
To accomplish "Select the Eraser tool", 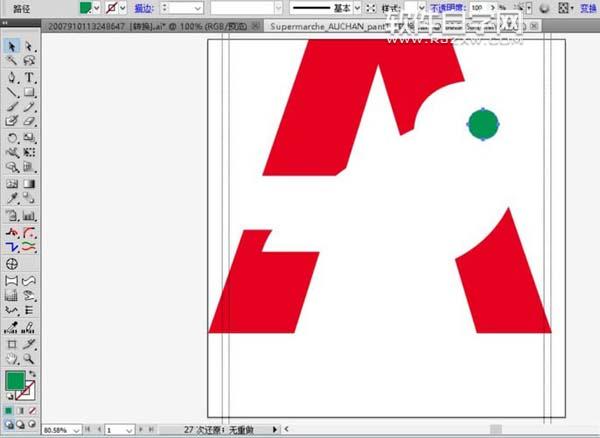I will (x=29, y=121).
